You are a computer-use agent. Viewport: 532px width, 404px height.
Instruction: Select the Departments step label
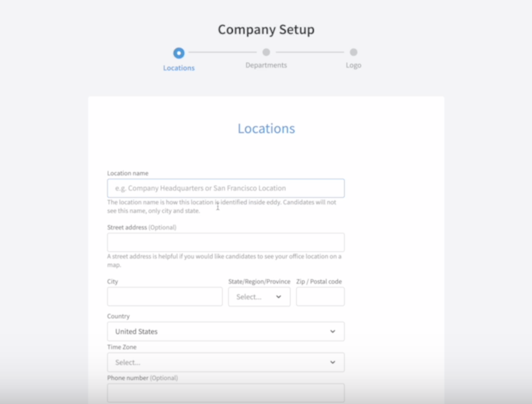[266, 65]
